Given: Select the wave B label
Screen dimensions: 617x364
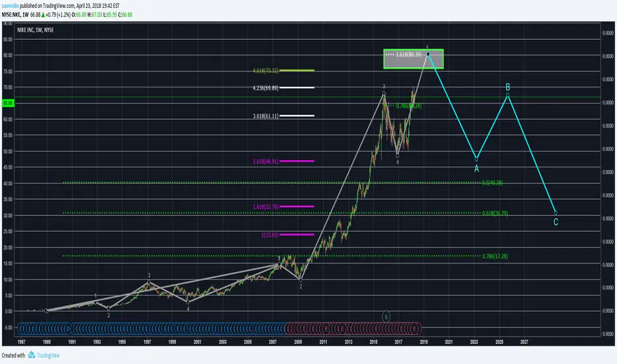Looking at the screenshot, I should click(508, 87).
